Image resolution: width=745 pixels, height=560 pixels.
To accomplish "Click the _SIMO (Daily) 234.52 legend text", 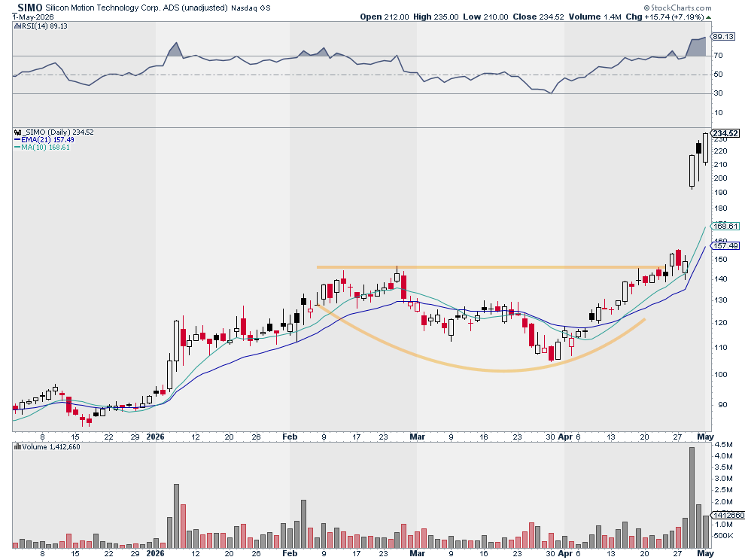I will click(57, 132).
